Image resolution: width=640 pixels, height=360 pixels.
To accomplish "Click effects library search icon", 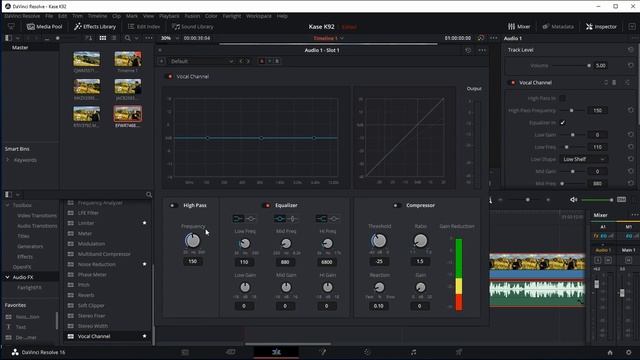I will pos(149,195).
